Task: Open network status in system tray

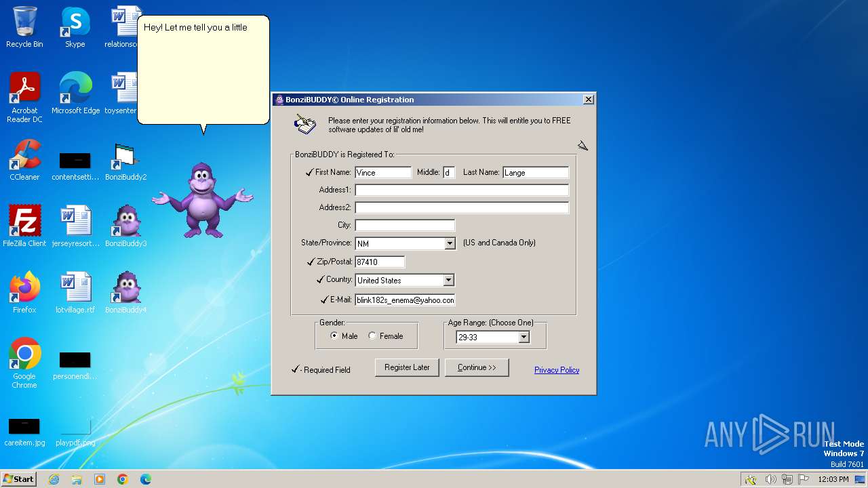Action: tap(787, 479)
